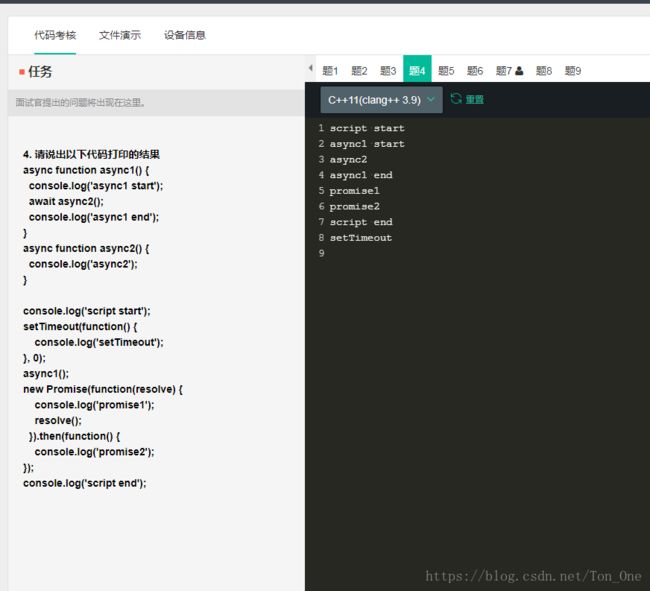Switch to the 代码考核 tab

[x=53, y=35]
